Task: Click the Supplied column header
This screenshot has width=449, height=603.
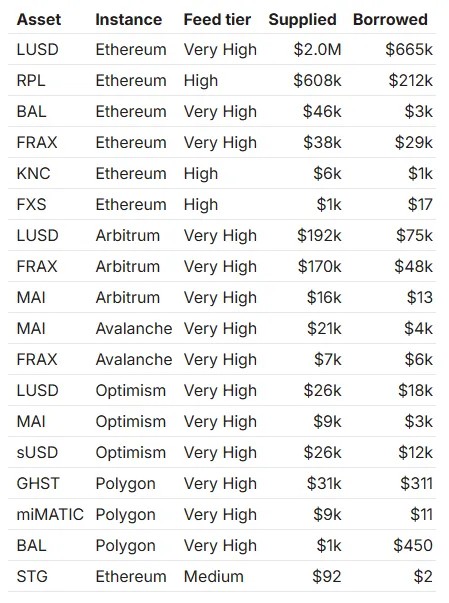Action: click(x=303, y=20)
